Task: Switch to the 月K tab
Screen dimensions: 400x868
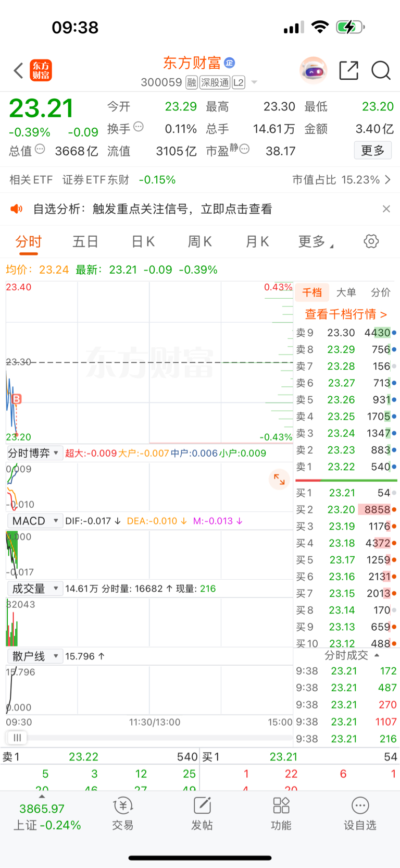Action: [257, 241]
